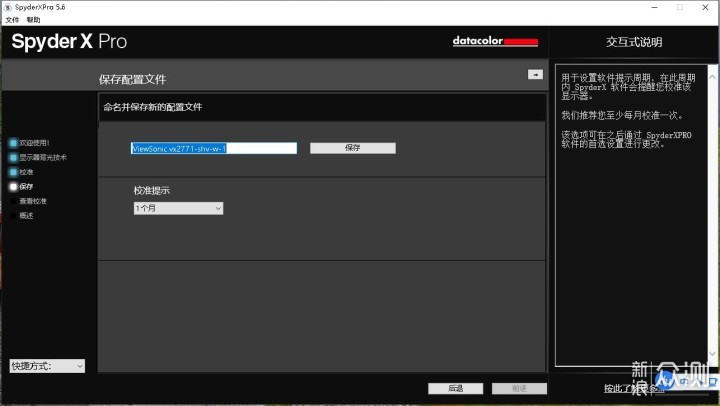Image resolution: width=720 pixels, height=406 pixels.
Task: Click the help panel scrollbar up arrow
Action: click(713, 77)
